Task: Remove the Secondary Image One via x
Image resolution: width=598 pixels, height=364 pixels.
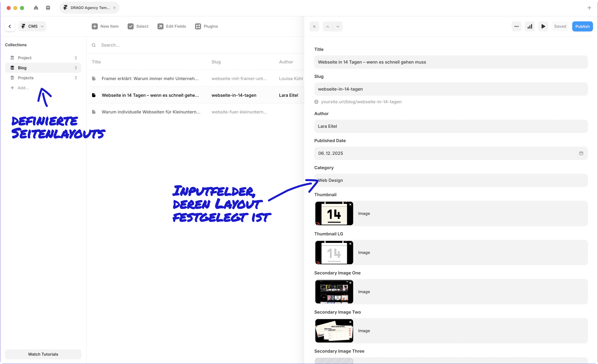Action: coord(350,283)
